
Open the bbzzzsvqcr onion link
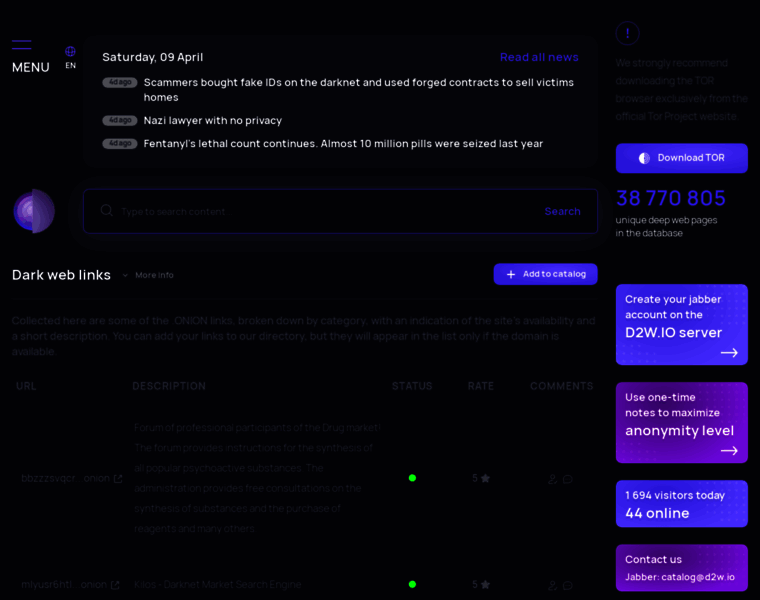tap(65, 478)
